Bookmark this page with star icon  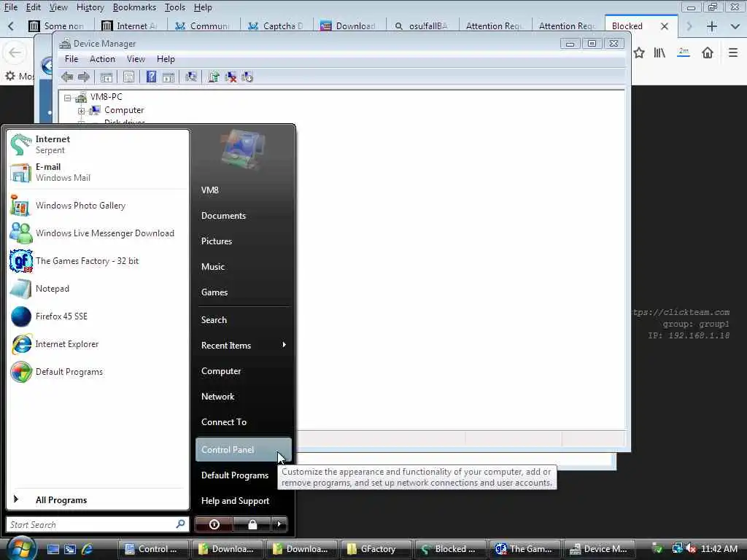click(639, 52)
